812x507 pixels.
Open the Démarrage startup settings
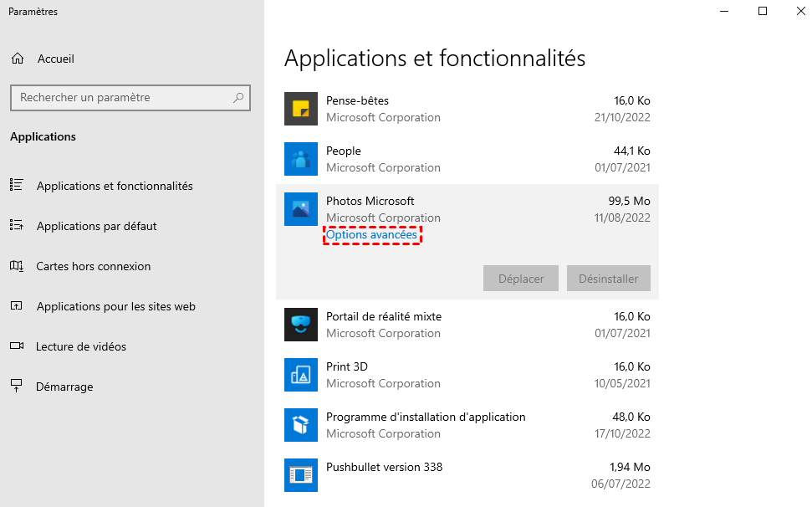[x=64, y=387]
